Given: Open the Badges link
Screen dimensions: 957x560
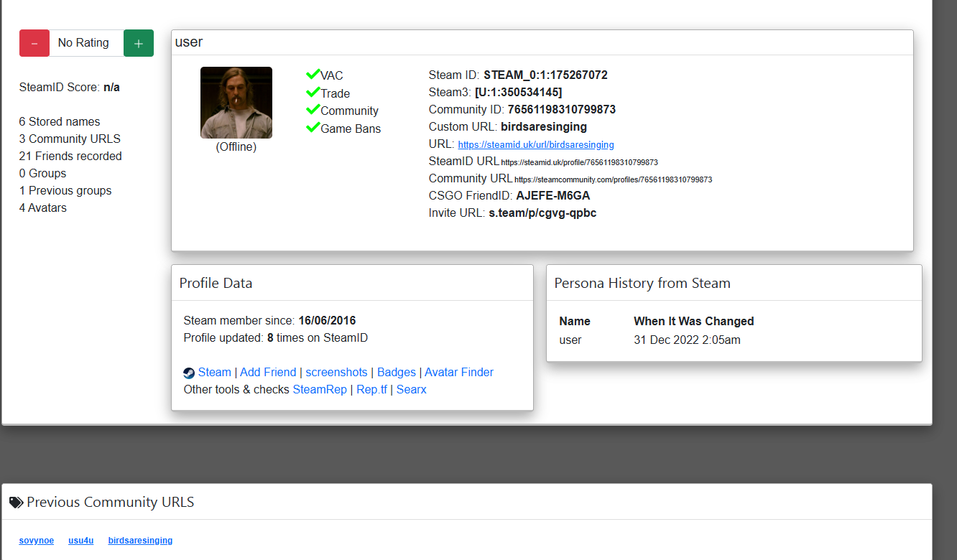Looking at the screenshot, I should (397, 372).
